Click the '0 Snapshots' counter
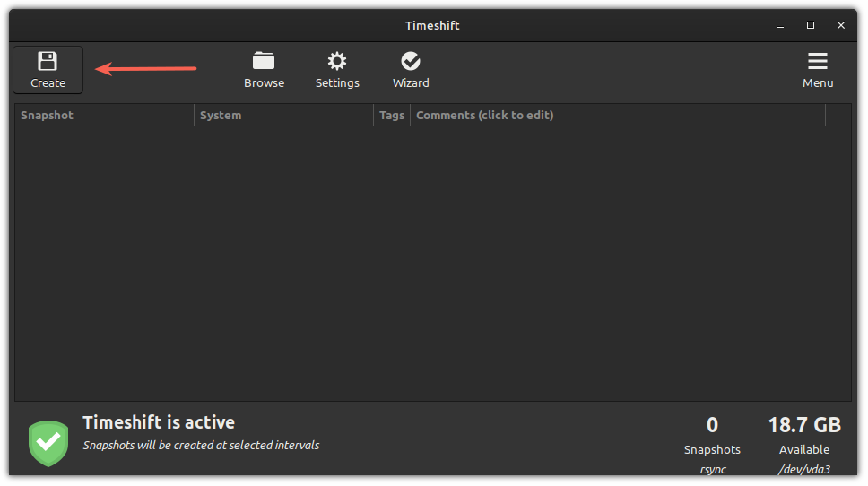The width and height of the screenshot is (868, 486). (x=712, y=436)
